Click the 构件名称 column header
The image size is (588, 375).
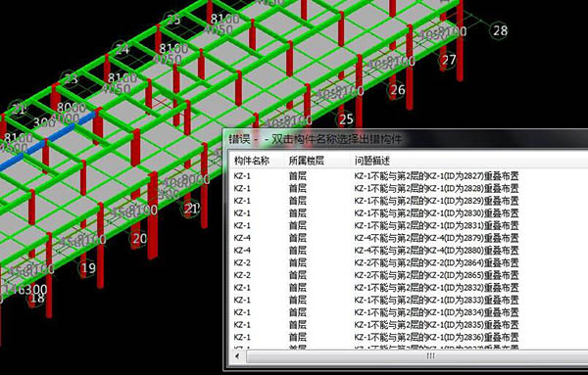252,161
